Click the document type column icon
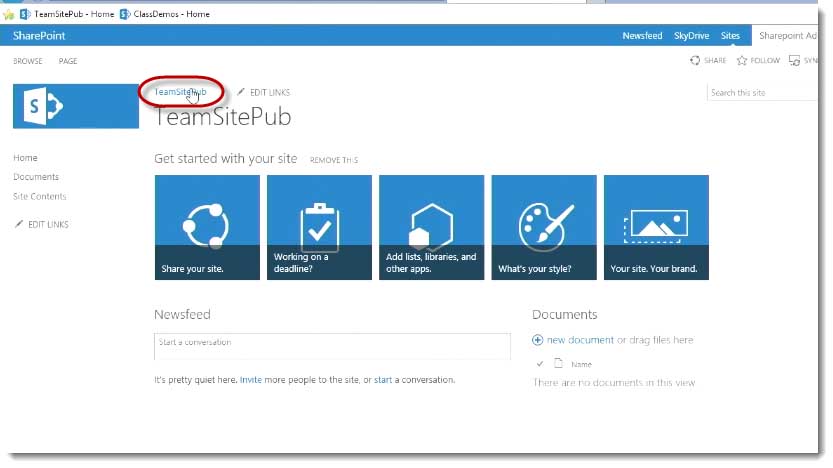 pyautogui.click(x=558, y=363)
